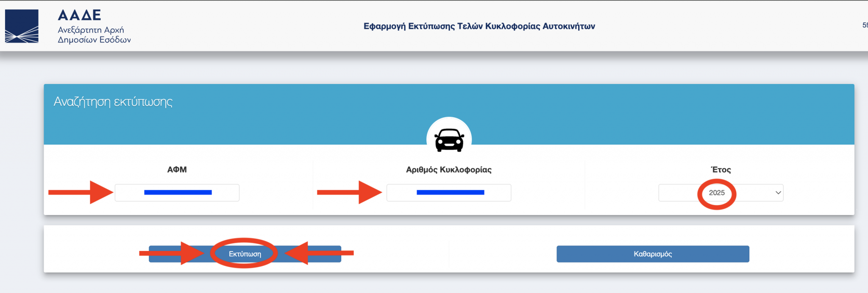Click the Έτος field label

coord(721,170)
